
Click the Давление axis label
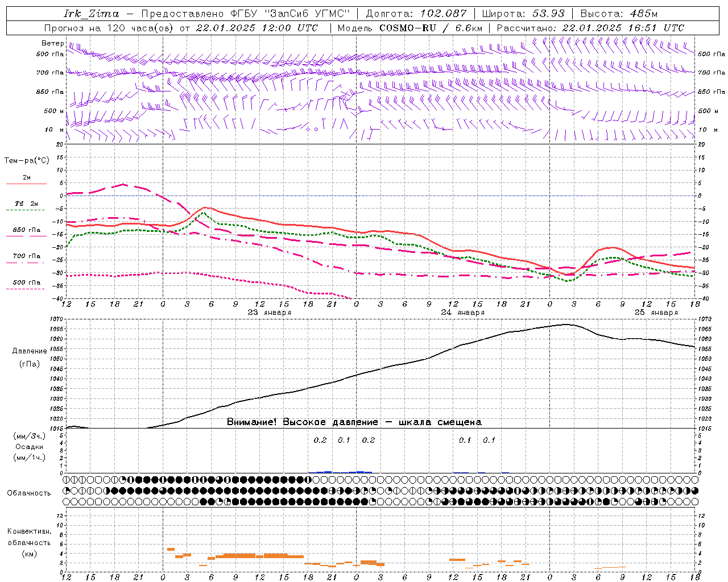[30, 351]
